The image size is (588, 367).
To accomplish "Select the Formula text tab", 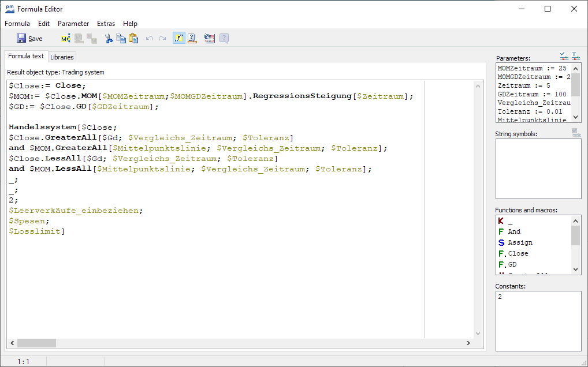I will pyautogui.click(x=26, y=57).
